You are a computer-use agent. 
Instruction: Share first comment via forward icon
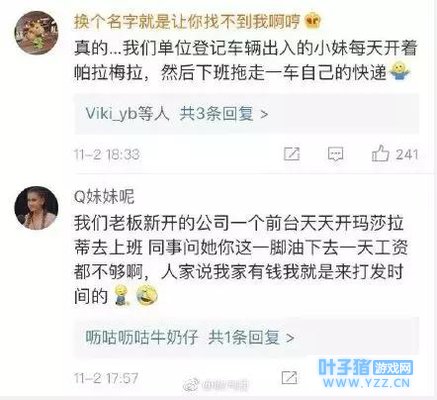[x=292, y=154]
